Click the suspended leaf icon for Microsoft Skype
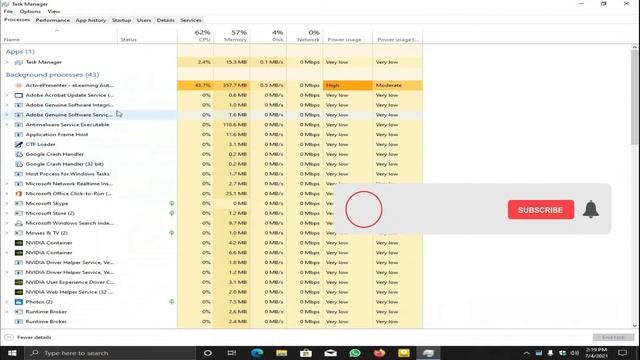This screenshot has width=640, height=360. point(172,203)
